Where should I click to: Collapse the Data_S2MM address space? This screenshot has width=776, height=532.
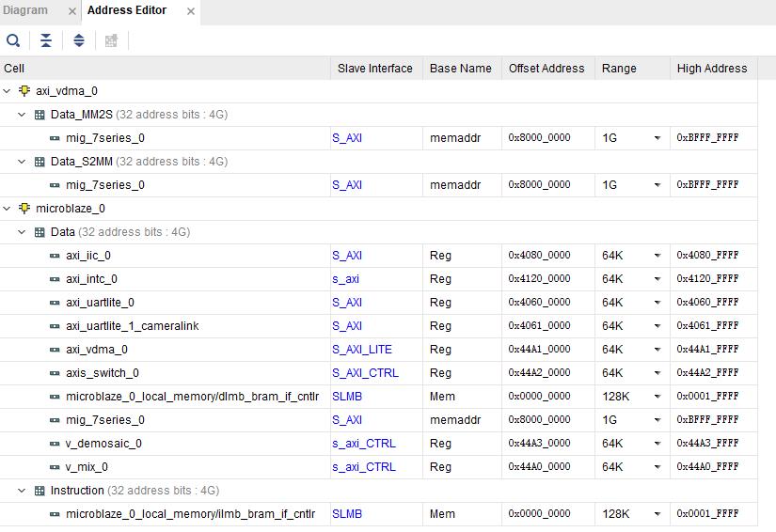pos(22,162)
